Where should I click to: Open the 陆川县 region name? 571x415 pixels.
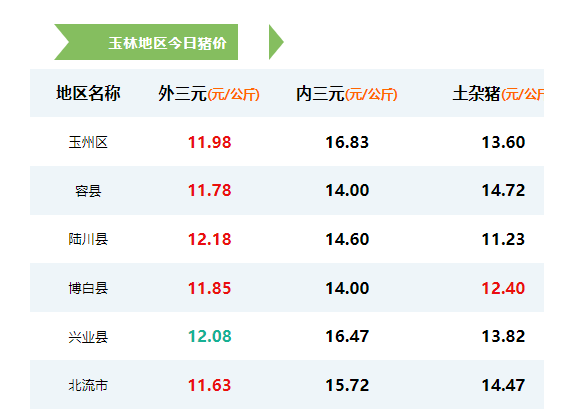(88, 239)
